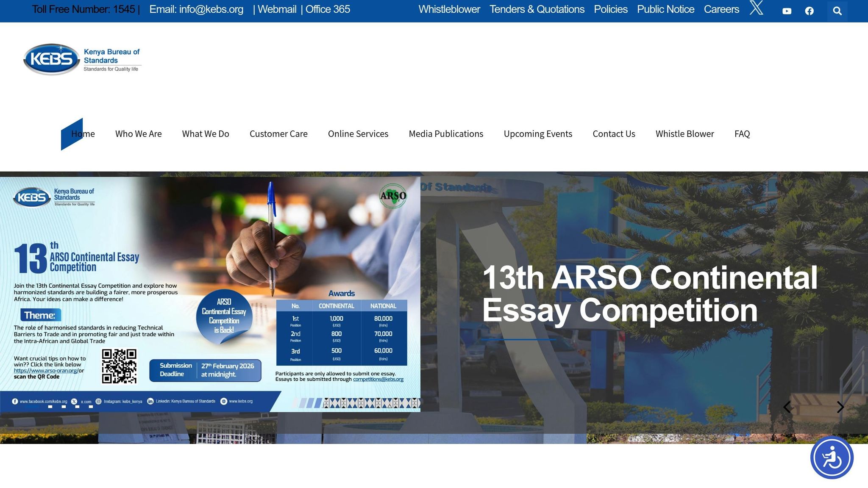Open the Home menu item
This screenshot has width=868, height=488.
point(83,134)
